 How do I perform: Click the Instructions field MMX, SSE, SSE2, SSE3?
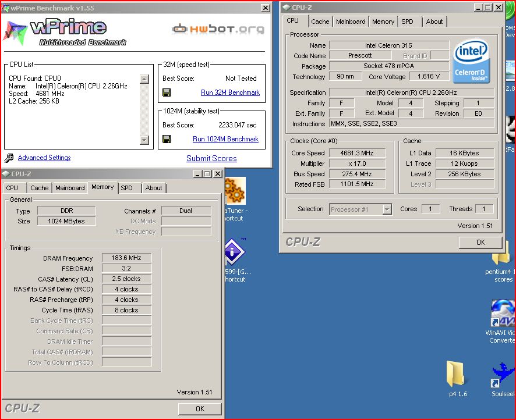tap(412, 123)
